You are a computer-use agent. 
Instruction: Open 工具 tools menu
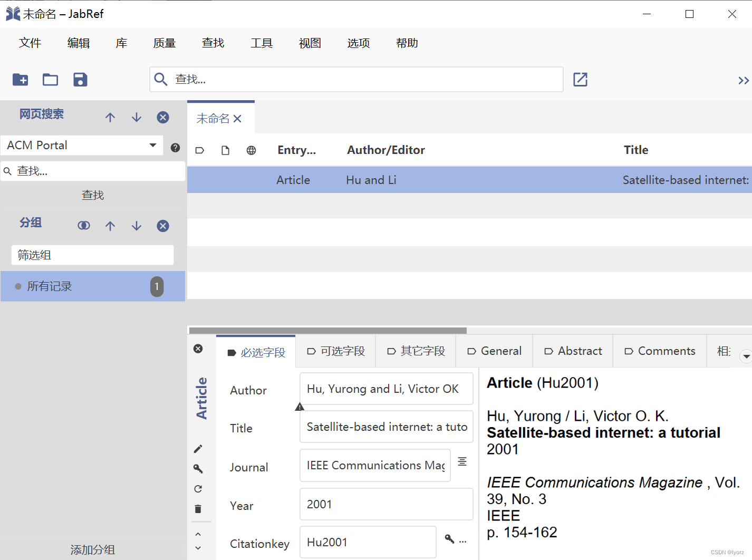coord(262,43)
